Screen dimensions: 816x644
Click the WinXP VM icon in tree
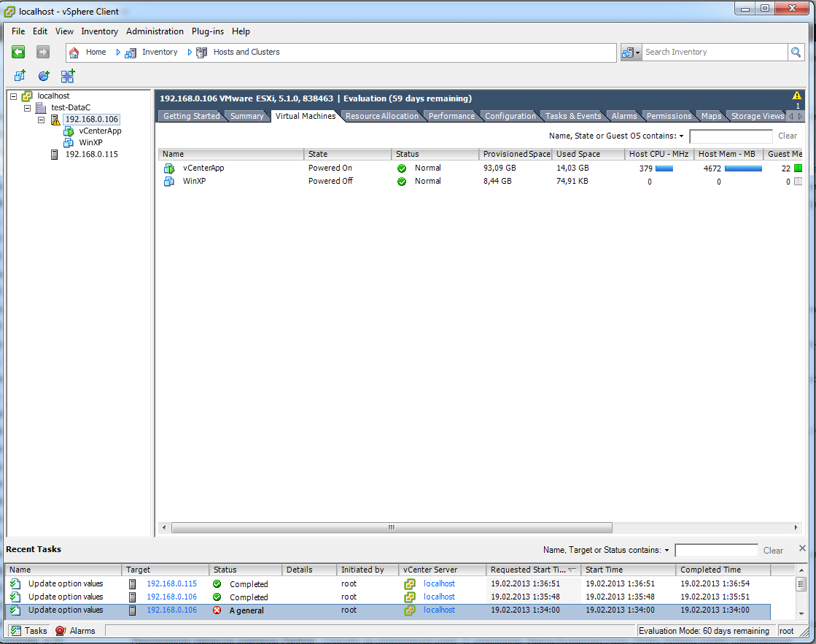click(69, 143)
